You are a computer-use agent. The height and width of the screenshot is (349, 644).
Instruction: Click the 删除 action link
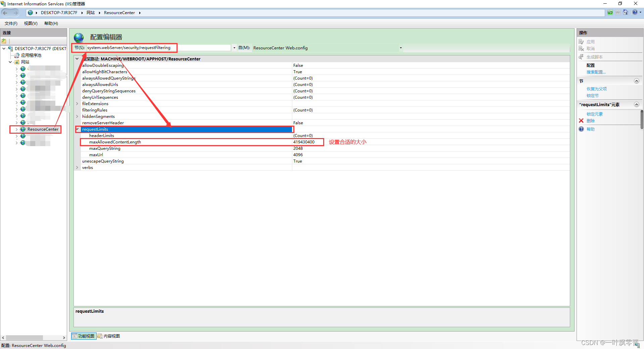tap(591, 121)
